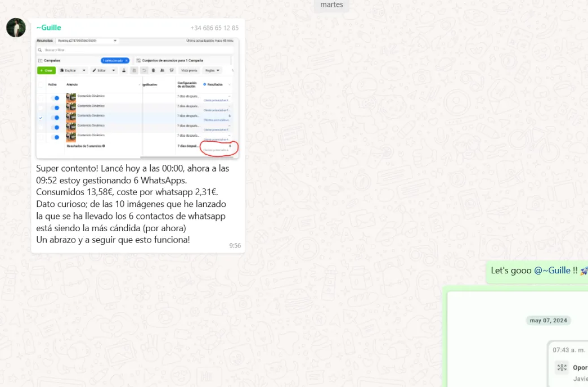Viewport: 588px width, 387px height.
Task: Click the A/B test flask icon beside Editar
Action: (x=124, y=70)
